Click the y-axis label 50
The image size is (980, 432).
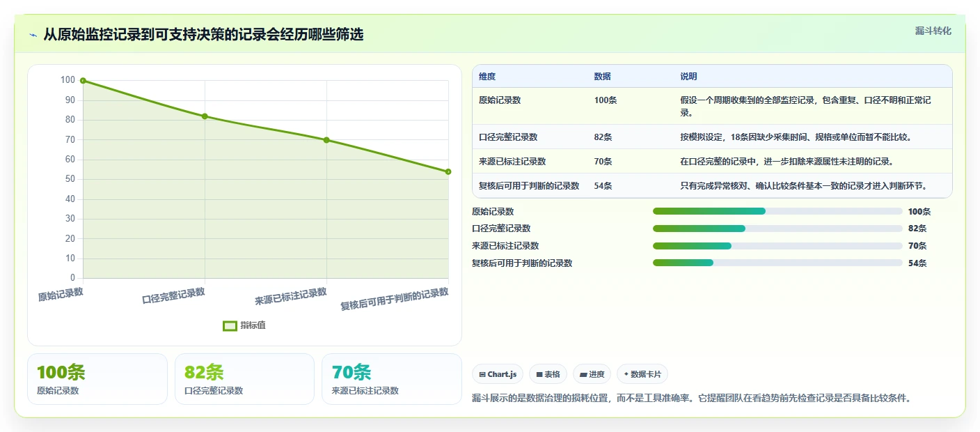point(71,179)
